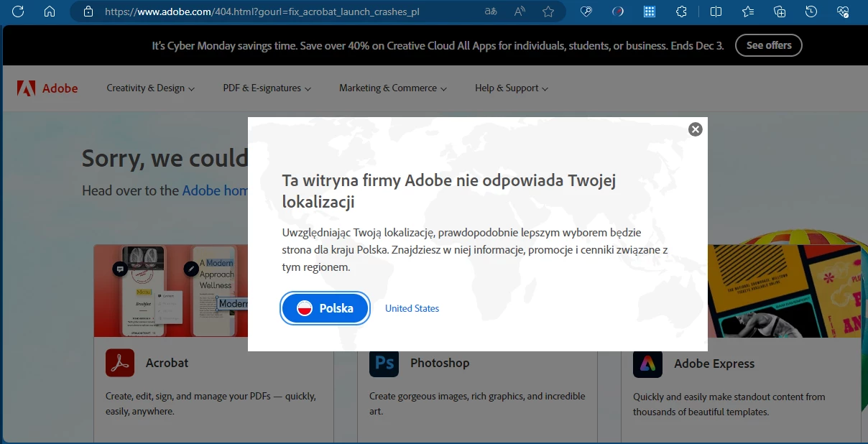The image size is (868, 444).
Task: Click the Adobe logo
Action: (x=47, y=88)
